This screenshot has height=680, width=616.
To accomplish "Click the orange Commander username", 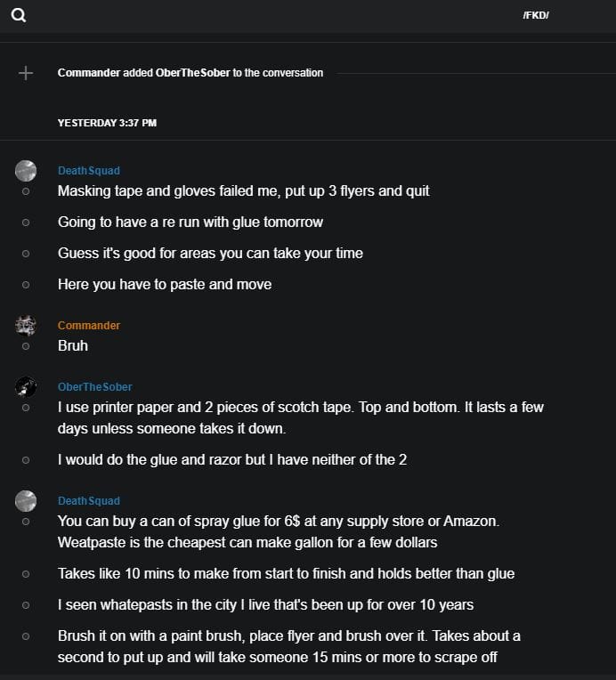I will pyautogui.click(x=89, y=326).
